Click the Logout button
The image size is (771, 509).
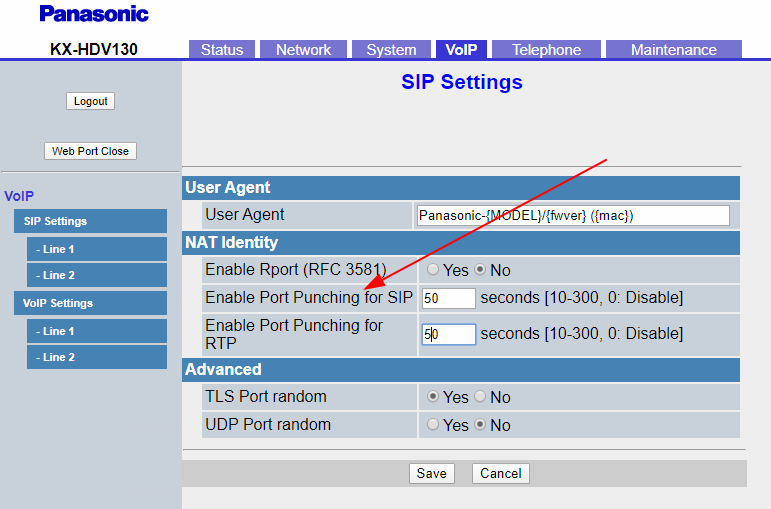click(x=91, y=101)
